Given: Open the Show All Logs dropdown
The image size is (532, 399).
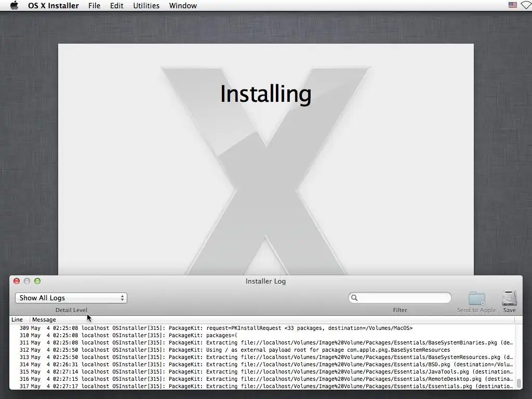Looking at the screenshot, I should (x=71, y=298).
